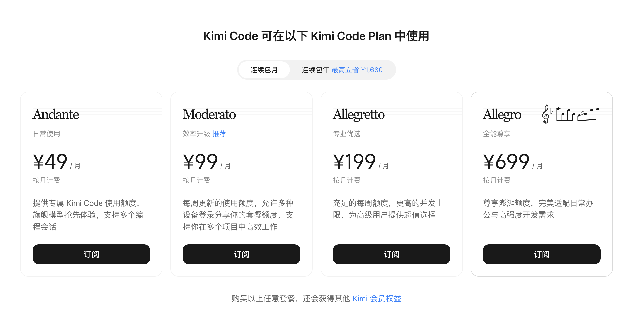Image resolution: width=644 pixels, height=324 pixels.
Task: Click the musical notes icon on Allegro card
Action: click(570, 114)
